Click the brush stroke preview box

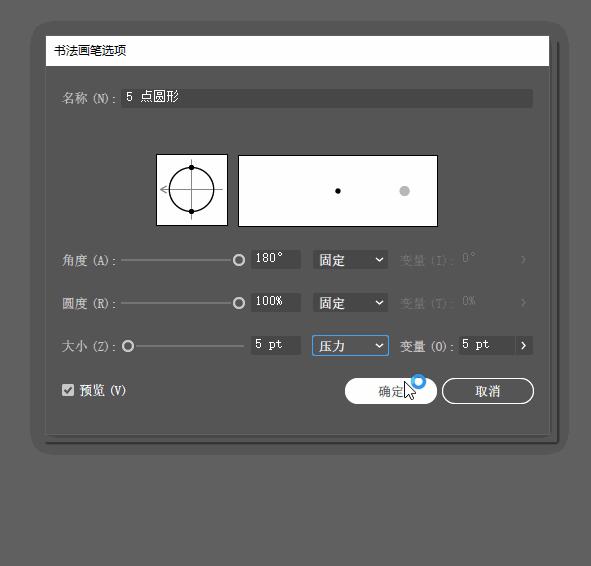pos(338,191)
